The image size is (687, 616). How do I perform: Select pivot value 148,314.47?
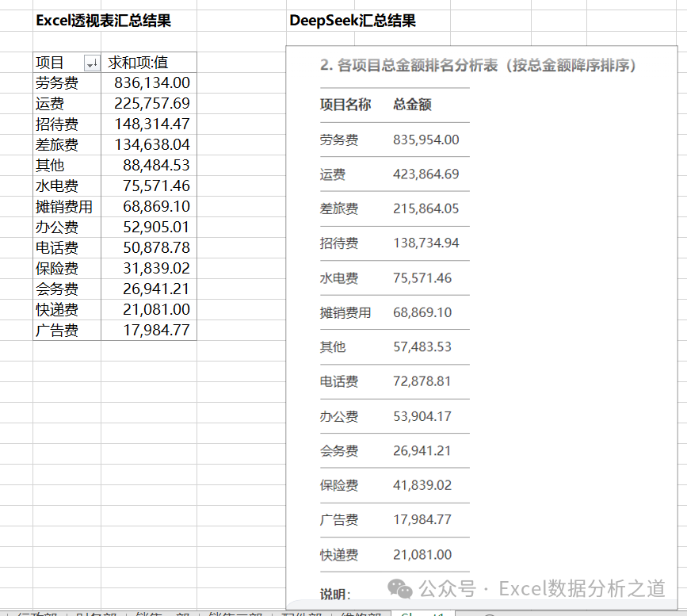coord(149,124)
